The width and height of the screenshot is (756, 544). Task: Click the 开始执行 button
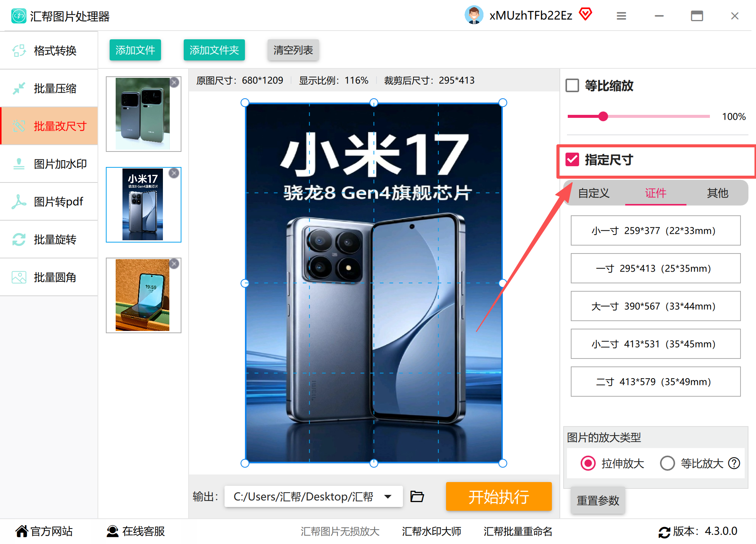click(499, 496)
